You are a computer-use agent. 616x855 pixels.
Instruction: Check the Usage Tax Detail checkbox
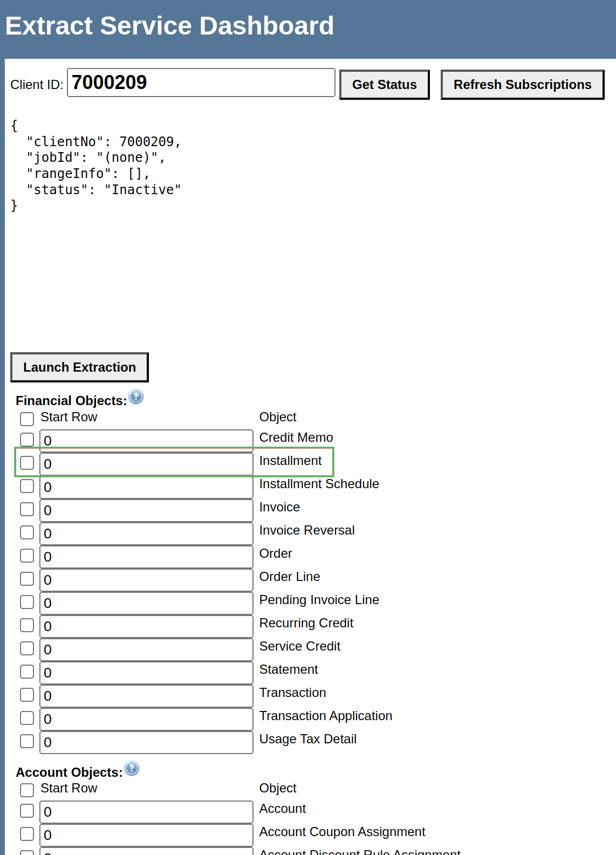[x=27, y=741]
